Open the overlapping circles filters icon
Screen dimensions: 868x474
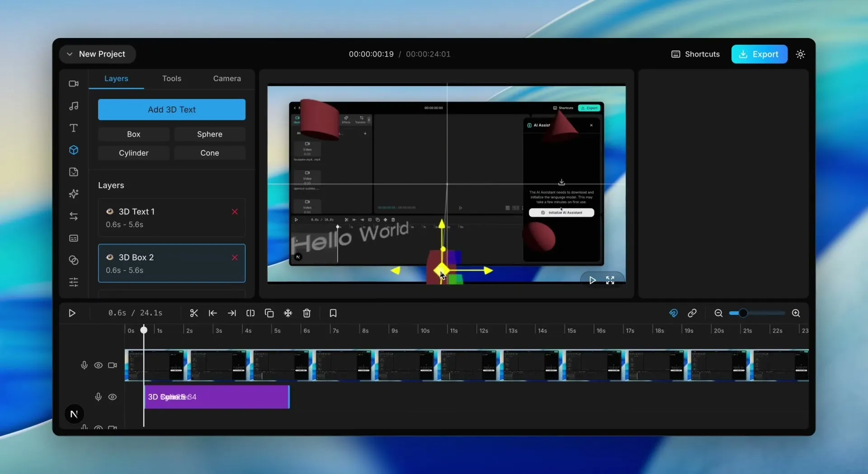pos(74,261)
